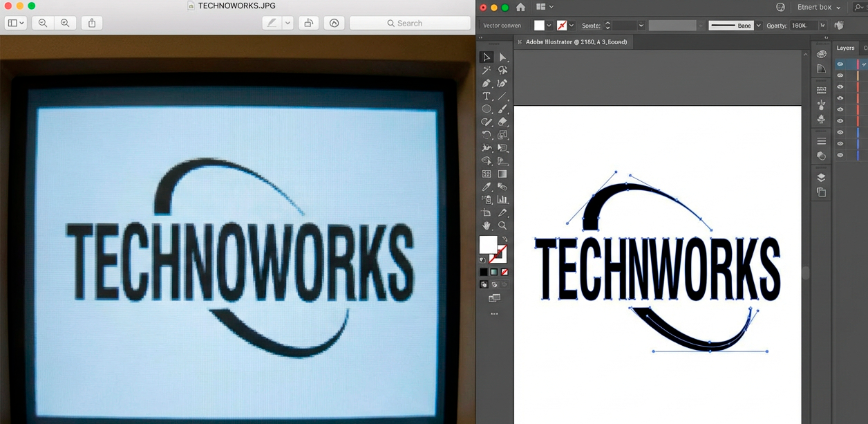The image size is (868, 424).
Task: Select the Ellipse shape tool
Action: point(487,109)
